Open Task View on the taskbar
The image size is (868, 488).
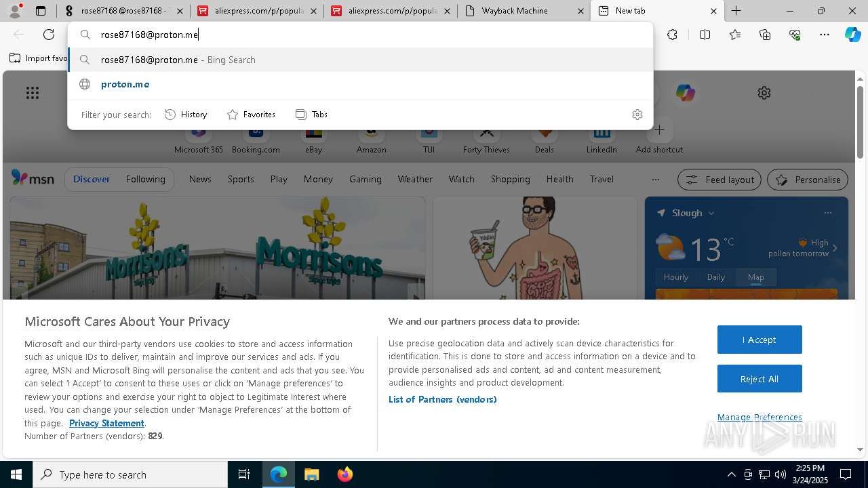point(244,474)
